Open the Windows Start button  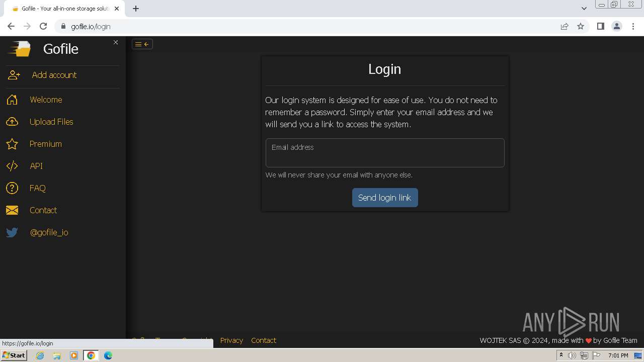(x=14, y=355)
